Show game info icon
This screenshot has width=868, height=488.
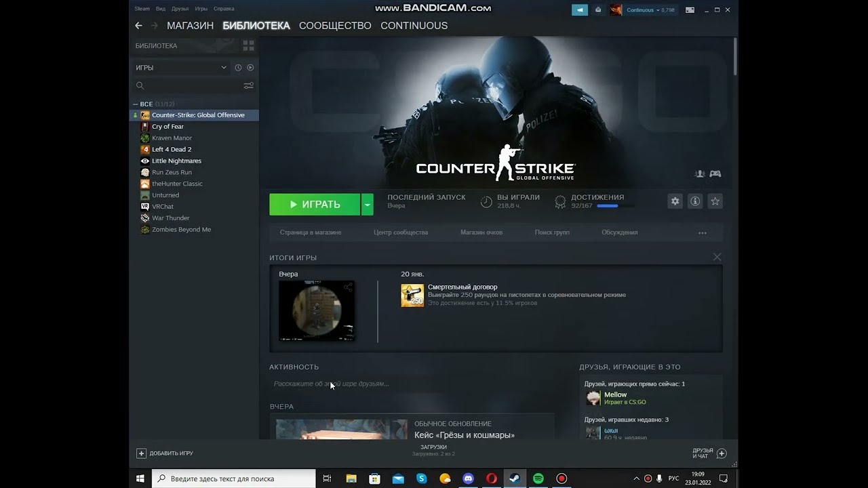tap(695, 201)
